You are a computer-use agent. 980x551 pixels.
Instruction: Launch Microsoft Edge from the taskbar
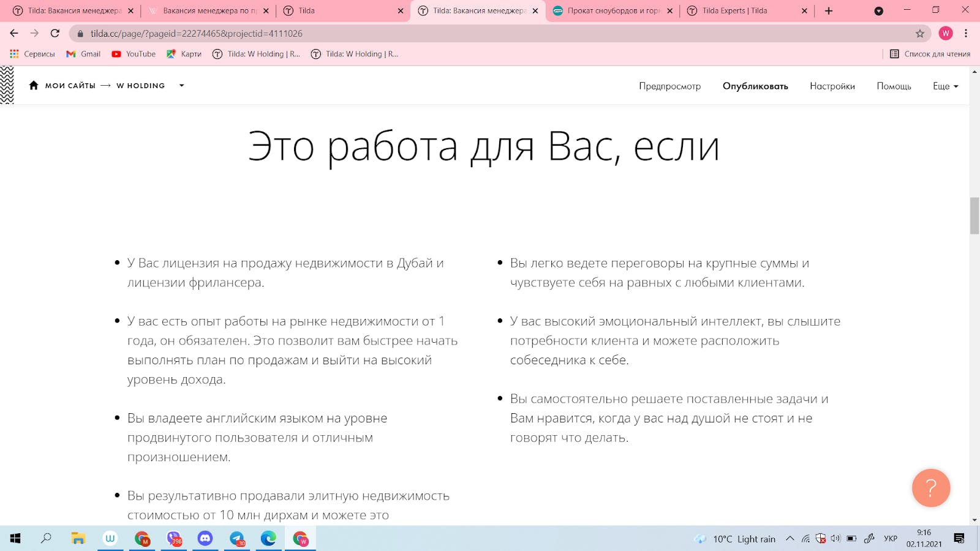pyautogui.click(x=268, y=539)
